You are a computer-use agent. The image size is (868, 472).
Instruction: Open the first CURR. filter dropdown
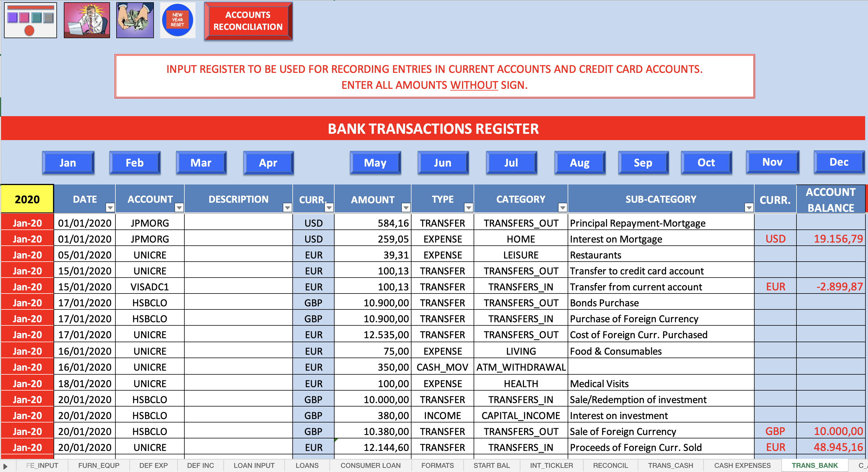(x=329, y=207)
